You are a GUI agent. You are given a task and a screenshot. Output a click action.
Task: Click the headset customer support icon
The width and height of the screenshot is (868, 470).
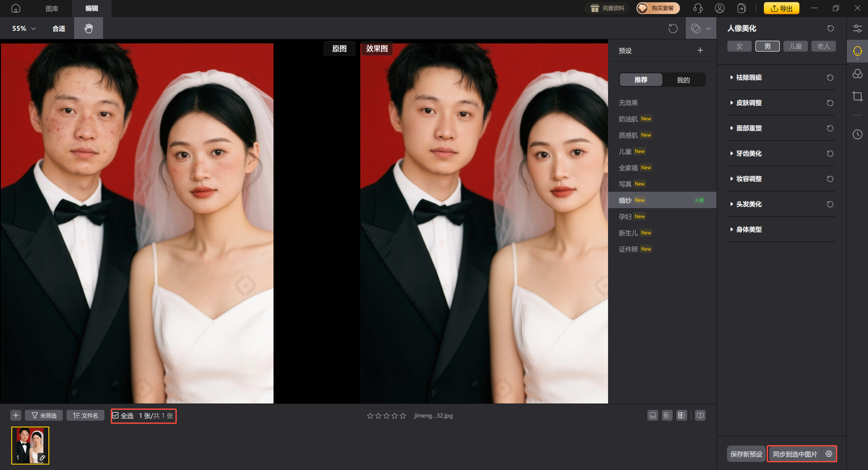click(x=698, y=8)
